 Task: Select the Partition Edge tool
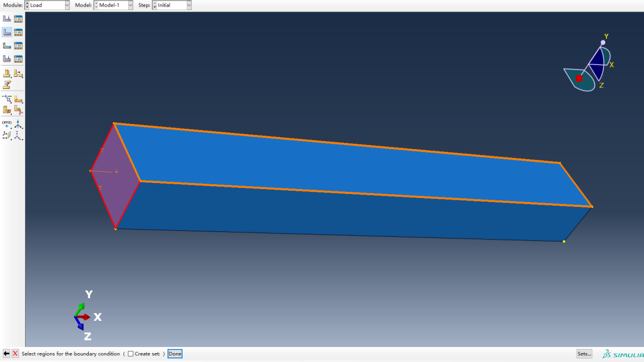(x=7, y=98)
